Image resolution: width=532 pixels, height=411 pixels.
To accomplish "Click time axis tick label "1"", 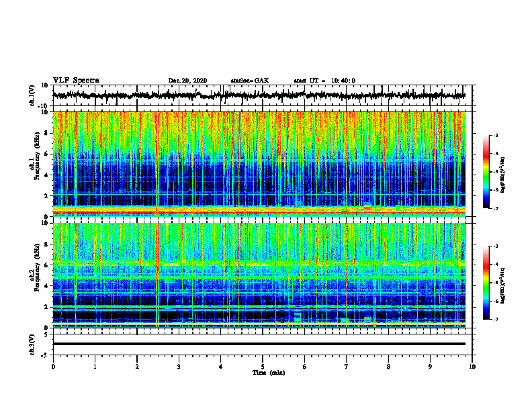I will pyautogui.click(x=95, y=367).
